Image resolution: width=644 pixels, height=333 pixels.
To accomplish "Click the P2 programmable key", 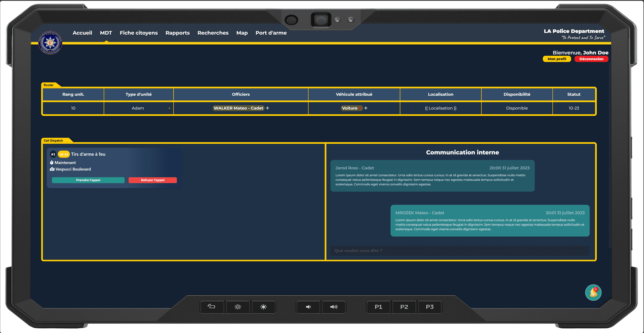I will click(x=404, y=307).
